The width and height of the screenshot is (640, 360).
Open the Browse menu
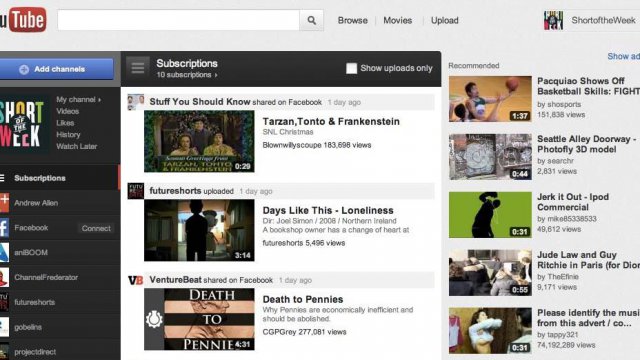tap(353, 20)
